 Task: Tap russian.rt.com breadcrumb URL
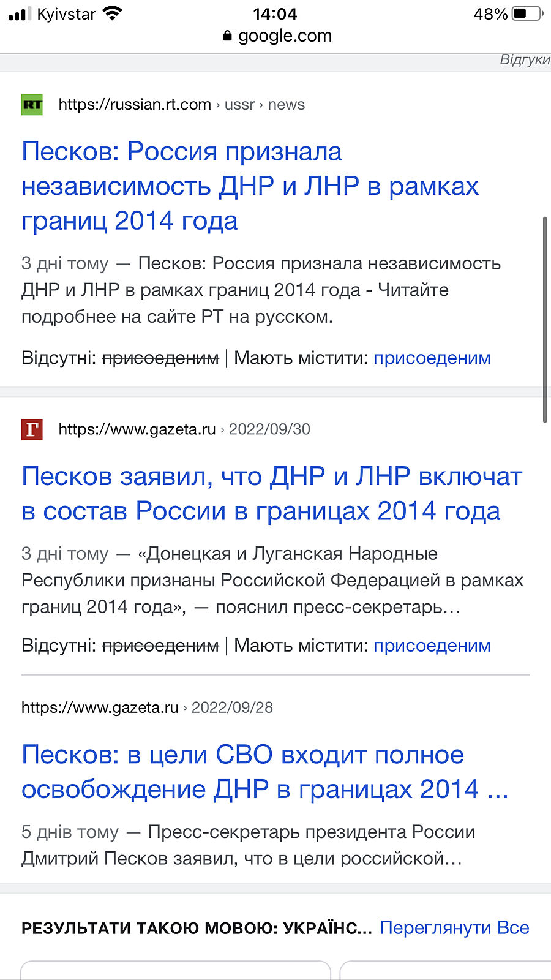click(181, 105)
